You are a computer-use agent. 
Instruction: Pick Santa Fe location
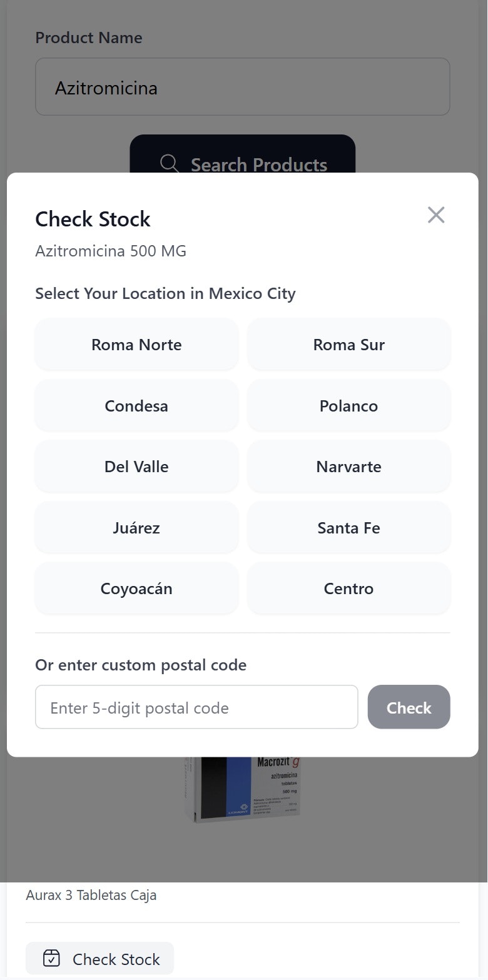(x=348, y=528)
